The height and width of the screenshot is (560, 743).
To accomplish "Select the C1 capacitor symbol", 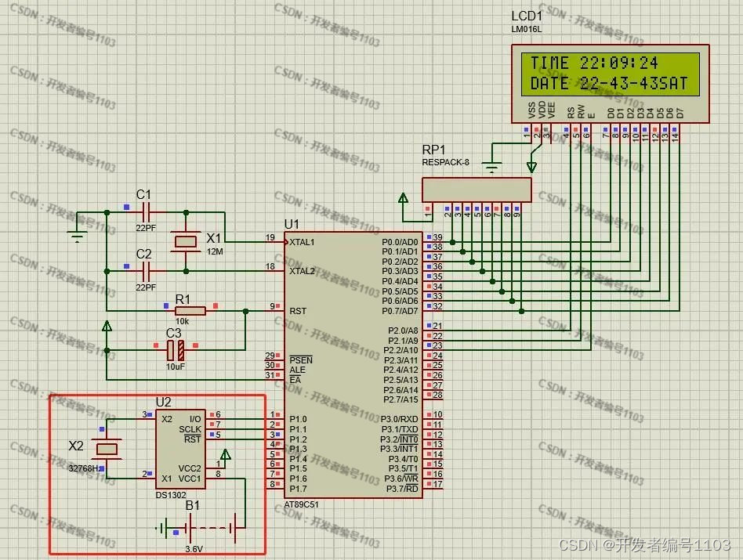I will (146, 212).
